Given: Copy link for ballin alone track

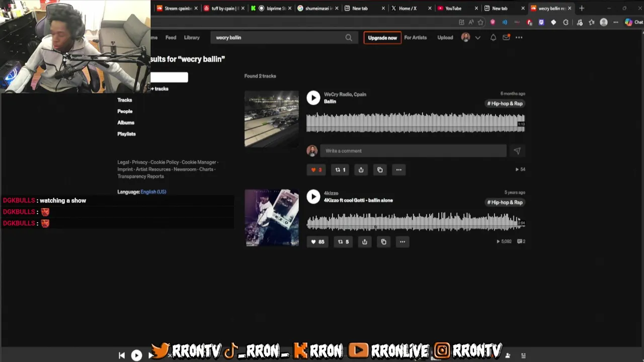Looking at the screenshot, I should click(x=383, y=242).
